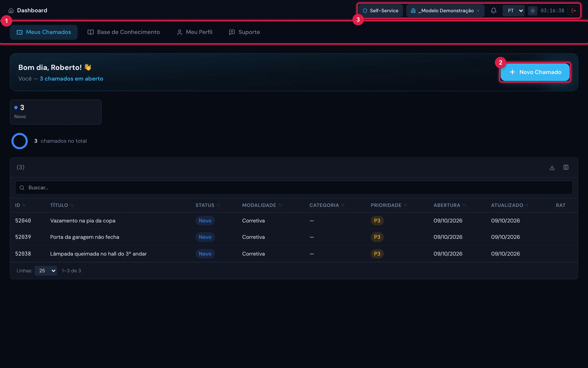Click the 03:16:38 session clock

(552, 11)
